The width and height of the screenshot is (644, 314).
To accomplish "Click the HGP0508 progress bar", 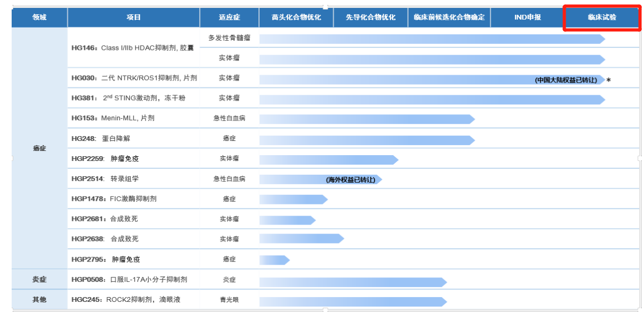I will [353, 282].
